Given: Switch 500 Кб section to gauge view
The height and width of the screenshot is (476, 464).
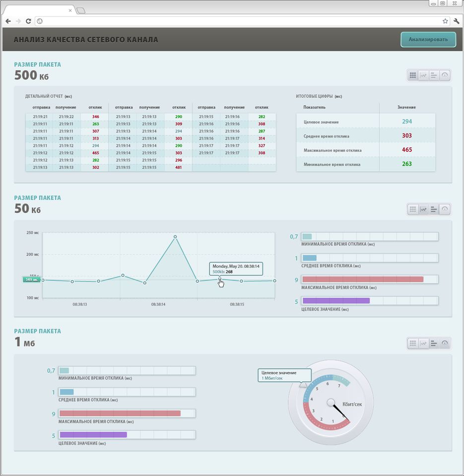Looking at the screenshot, I should 445,75.
